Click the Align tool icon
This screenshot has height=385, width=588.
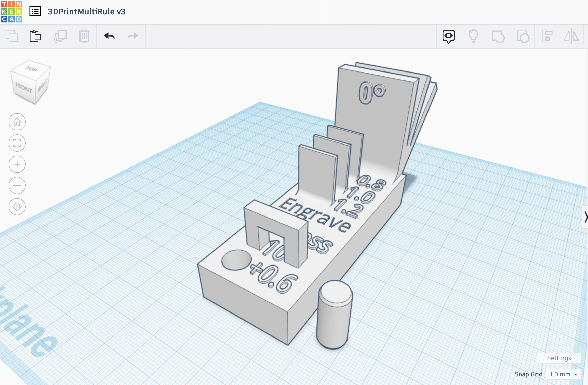547,36
